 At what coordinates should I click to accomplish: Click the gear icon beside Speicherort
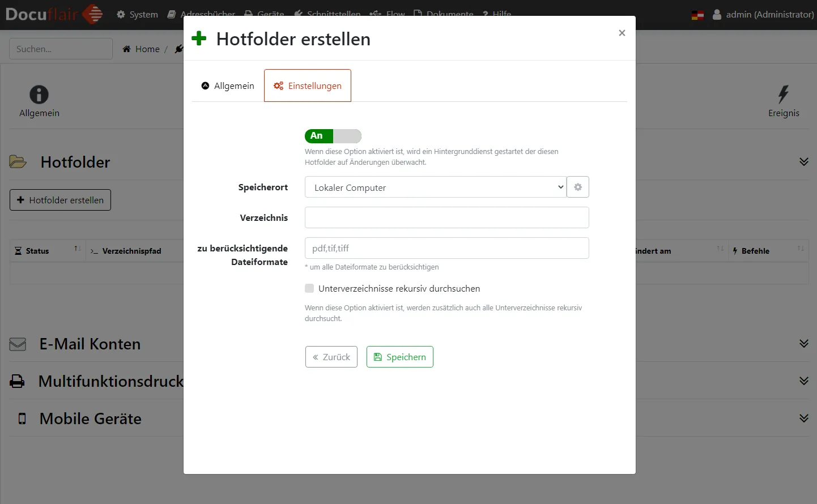(578, 187)
